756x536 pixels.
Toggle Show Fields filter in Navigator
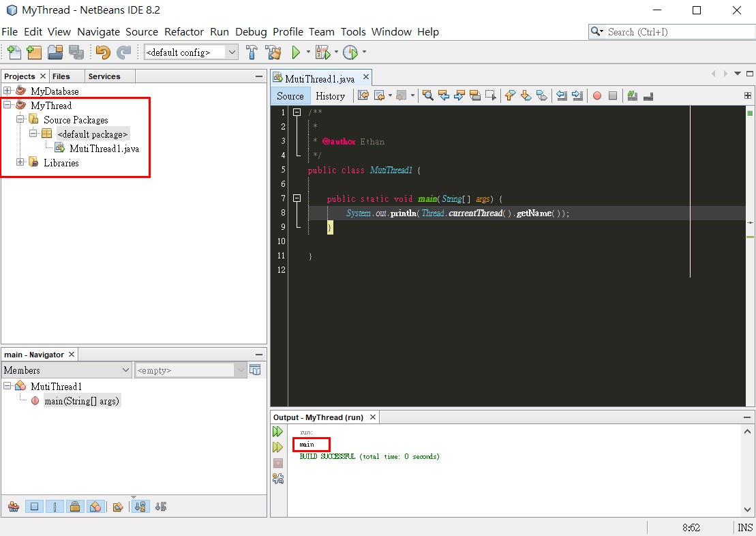34,507
